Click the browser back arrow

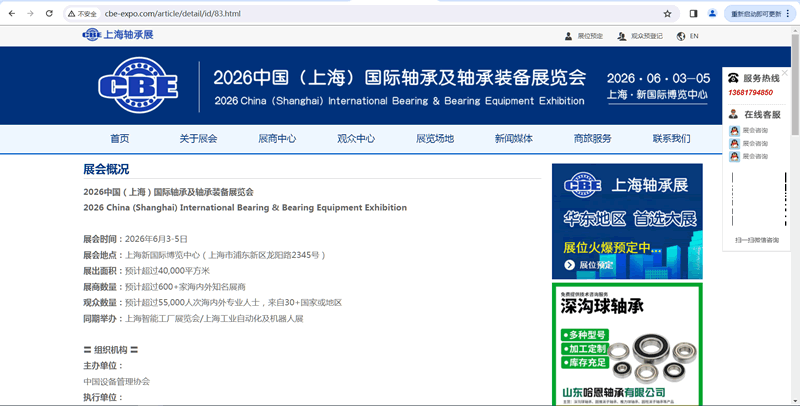[10, 14]
